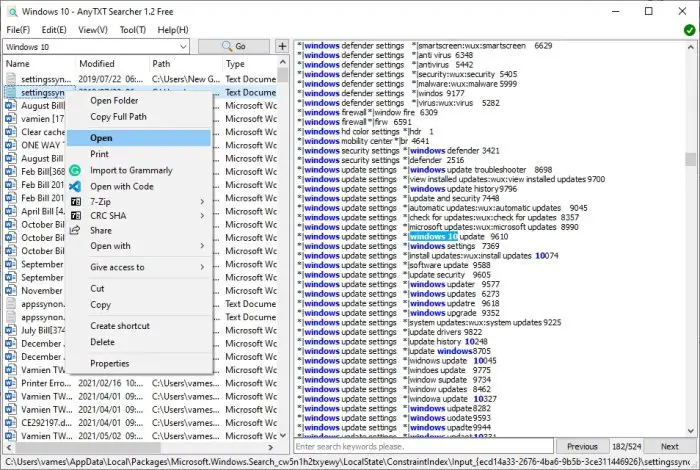Click the preview pane scroll-up arrow
The height and width of the screenshot is (470, 700).
tap(691, 47)
